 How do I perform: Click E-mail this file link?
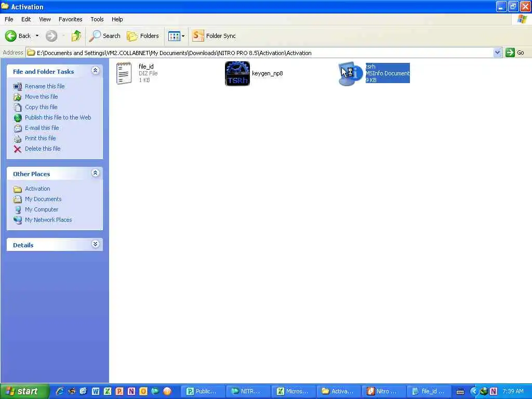42,128
